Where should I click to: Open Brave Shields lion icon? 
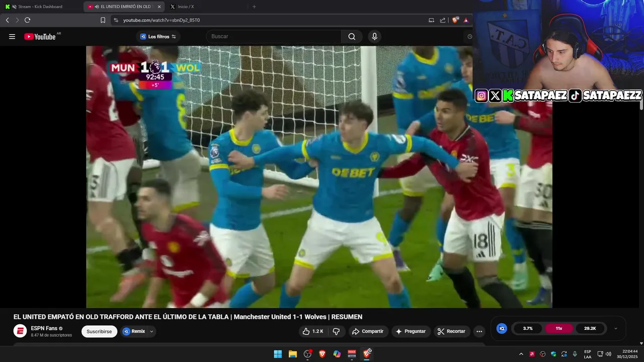[455, 20]
